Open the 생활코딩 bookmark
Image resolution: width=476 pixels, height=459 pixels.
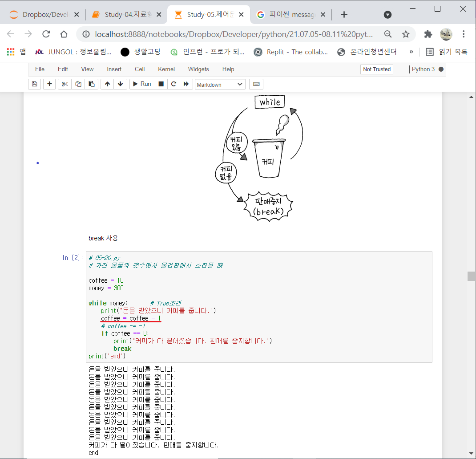coord(140,52)
